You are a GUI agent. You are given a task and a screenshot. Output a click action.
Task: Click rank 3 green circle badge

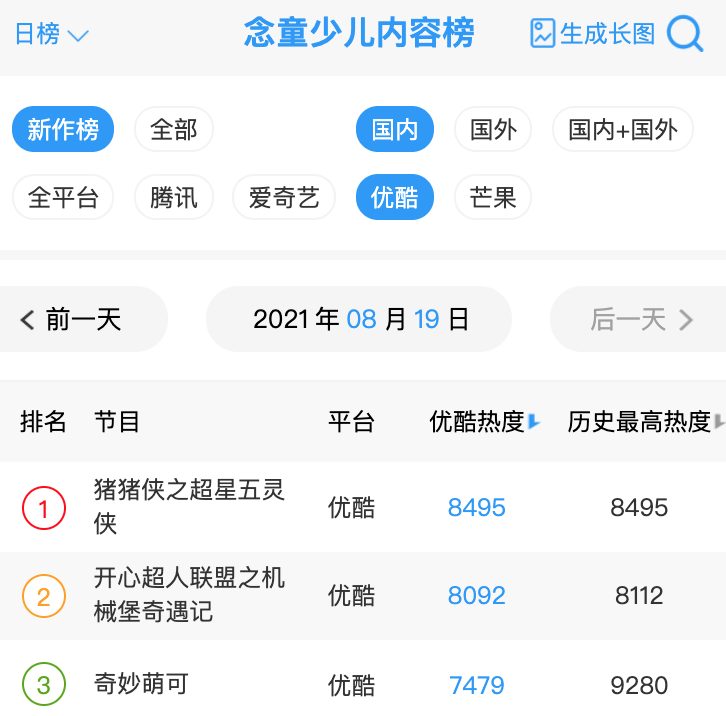click(44, 685)
